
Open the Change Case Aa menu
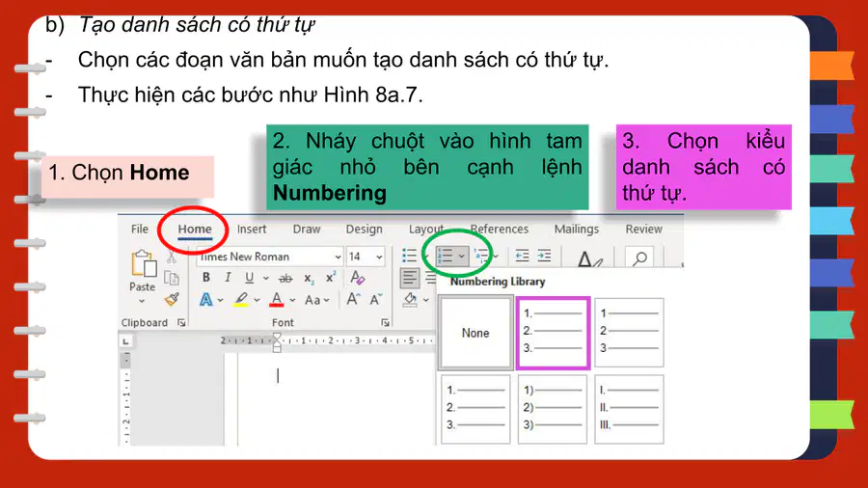coord(317,300)
